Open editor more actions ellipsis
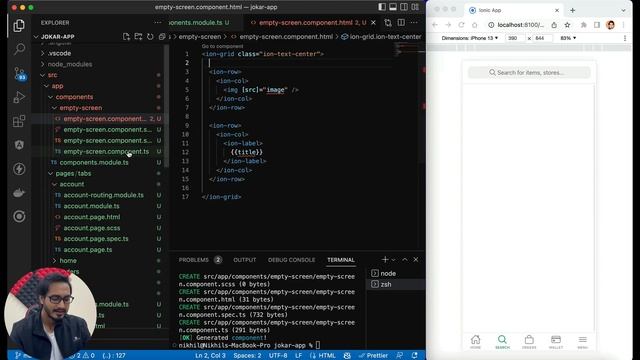Screen dimensions: 640x360 414,23
